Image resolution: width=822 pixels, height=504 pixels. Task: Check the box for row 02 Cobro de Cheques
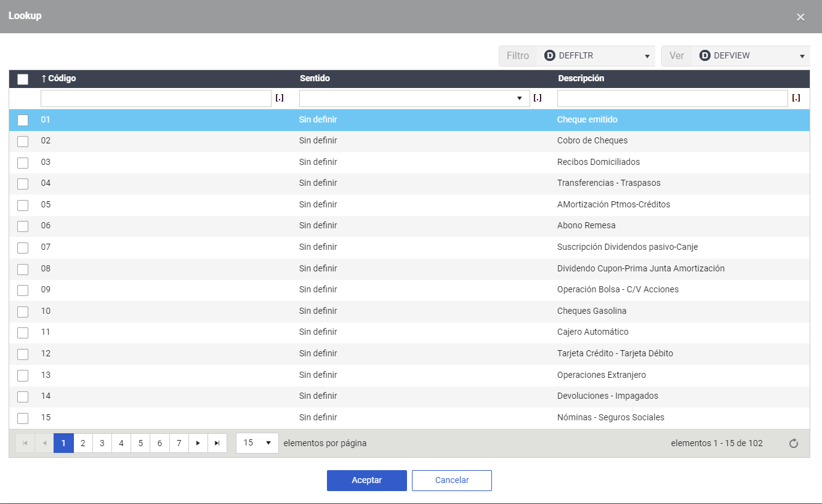[23, 141]
